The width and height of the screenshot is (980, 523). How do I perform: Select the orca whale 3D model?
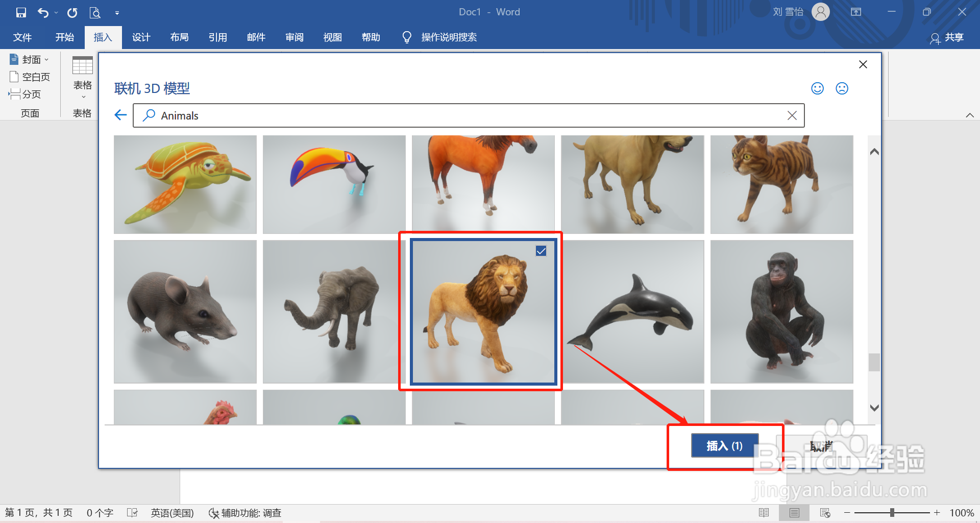click(632, 312)
